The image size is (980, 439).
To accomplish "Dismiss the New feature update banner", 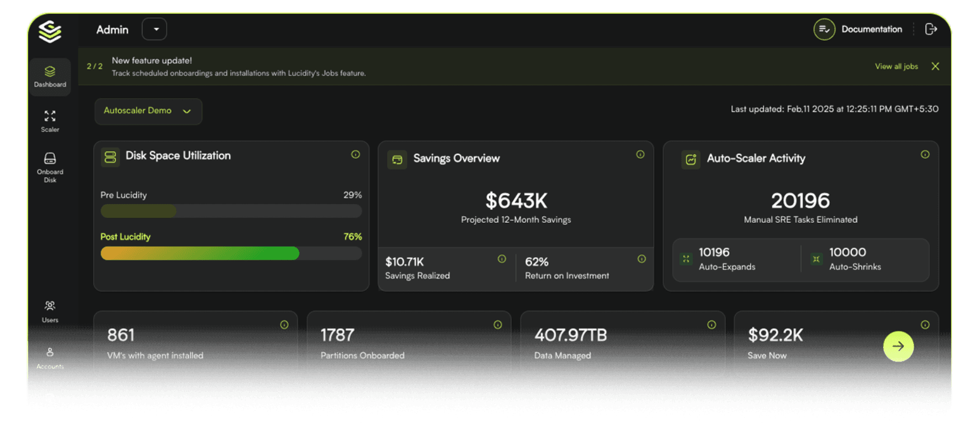I will pyautogui.click(x=935, y=66).
